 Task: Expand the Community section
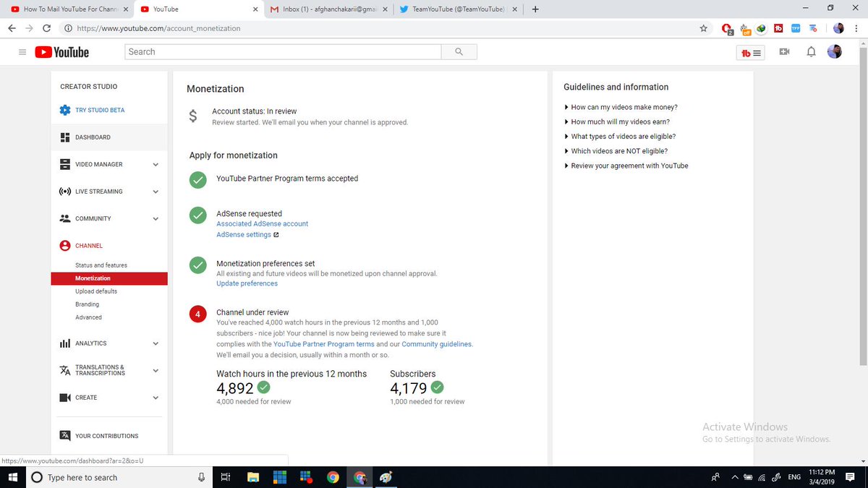(x=156, y=219)
